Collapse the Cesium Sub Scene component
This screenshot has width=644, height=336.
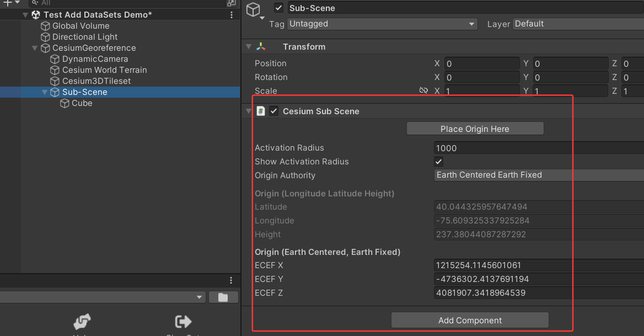(x=249, y=111)
